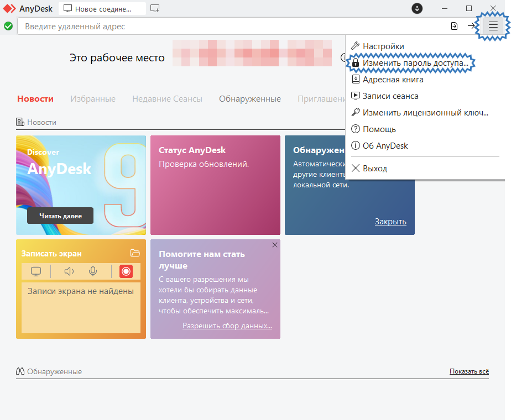The image size is (511, 420).
Task: Open the Discover AnyDesk 9 banner
Action: pyautogui.click(x=81, y=185)
